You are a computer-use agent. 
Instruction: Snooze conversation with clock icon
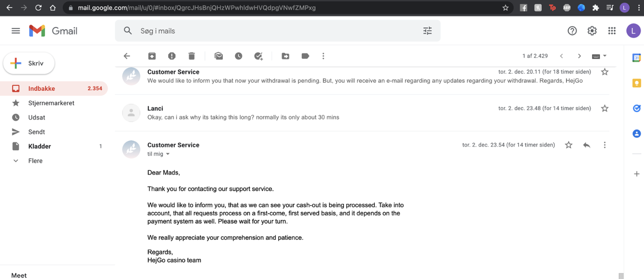239,56
